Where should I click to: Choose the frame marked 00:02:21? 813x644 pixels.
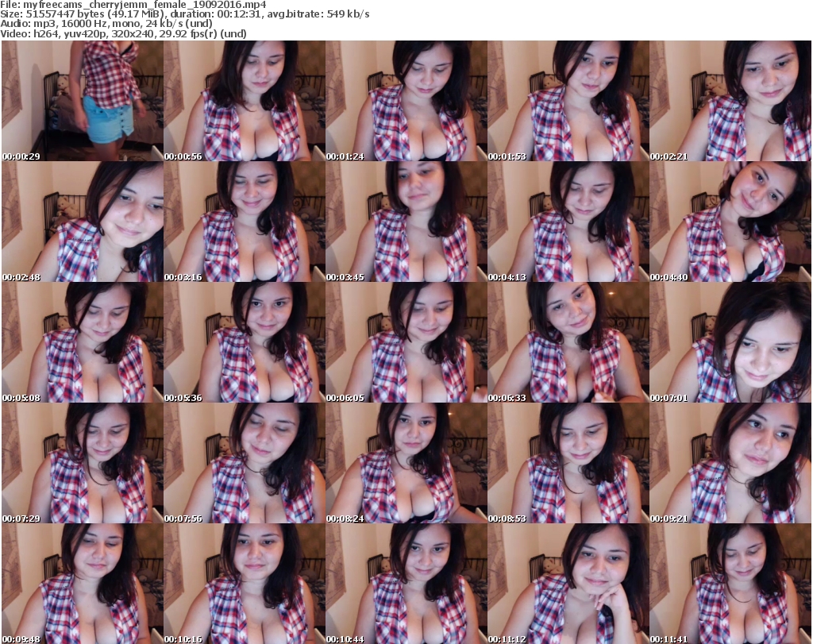coord(730,101)
